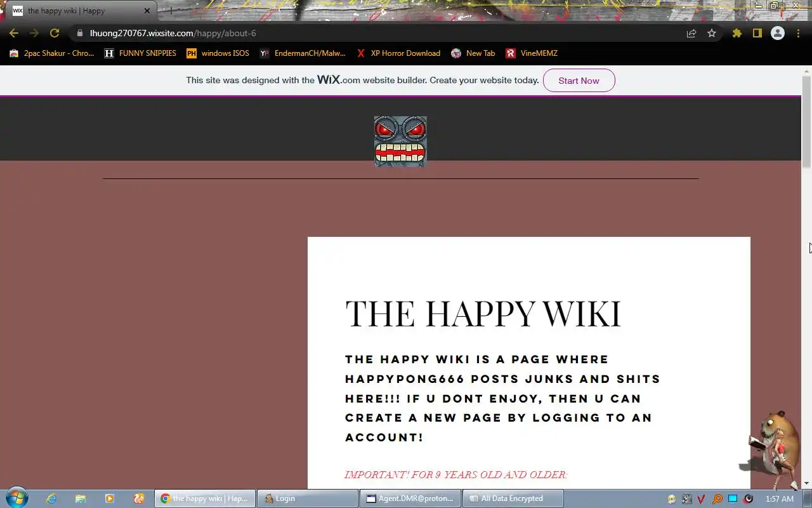Close the happy wiki tab
This screenshot has height=508, width=812.
pyautogui.click(x=147, y=11)
